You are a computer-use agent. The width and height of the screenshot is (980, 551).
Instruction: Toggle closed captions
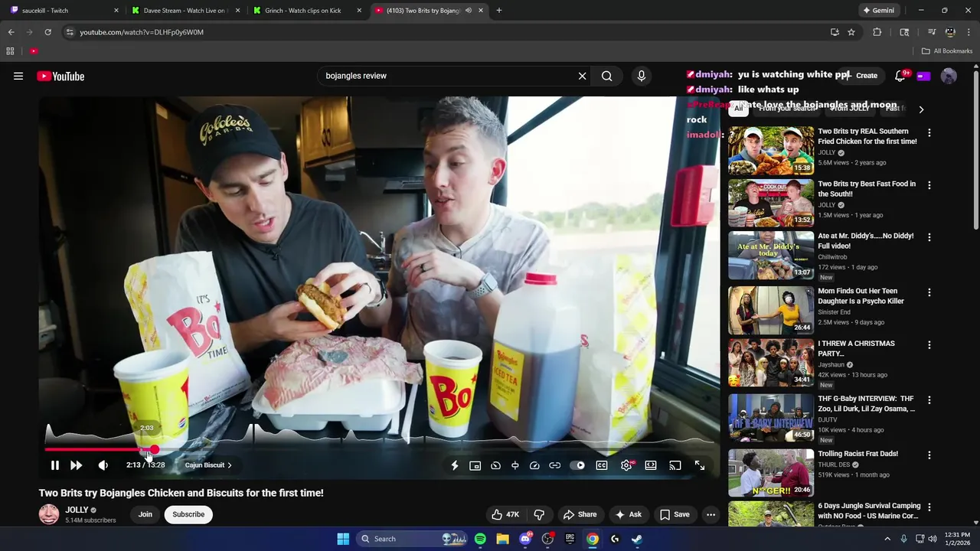coord(602,465)
